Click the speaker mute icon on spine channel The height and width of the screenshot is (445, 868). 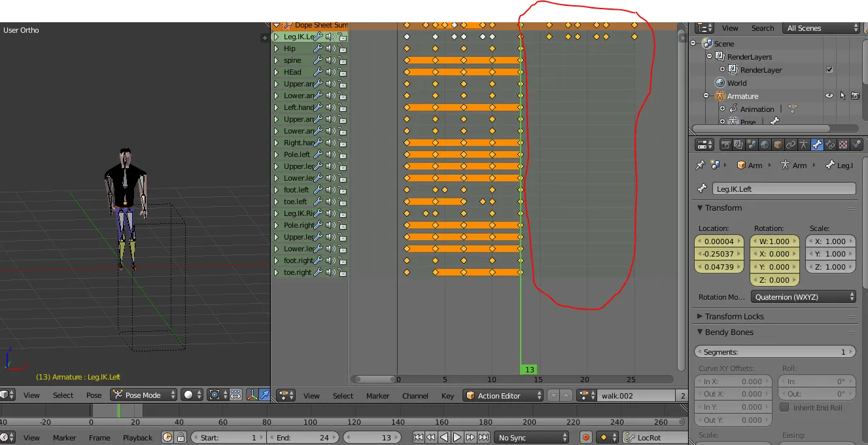tap(330, 60)
